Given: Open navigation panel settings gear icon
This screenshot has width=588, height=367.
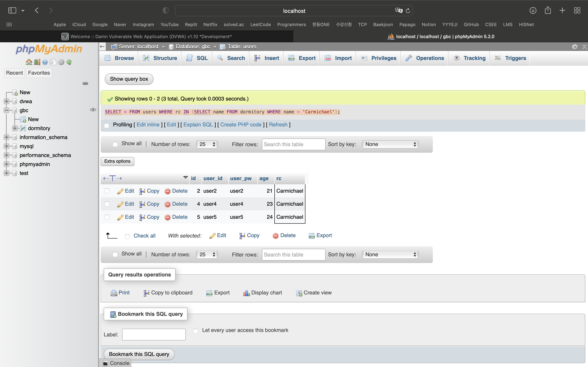Looking at the screenshot, I should tap(61, 62).
